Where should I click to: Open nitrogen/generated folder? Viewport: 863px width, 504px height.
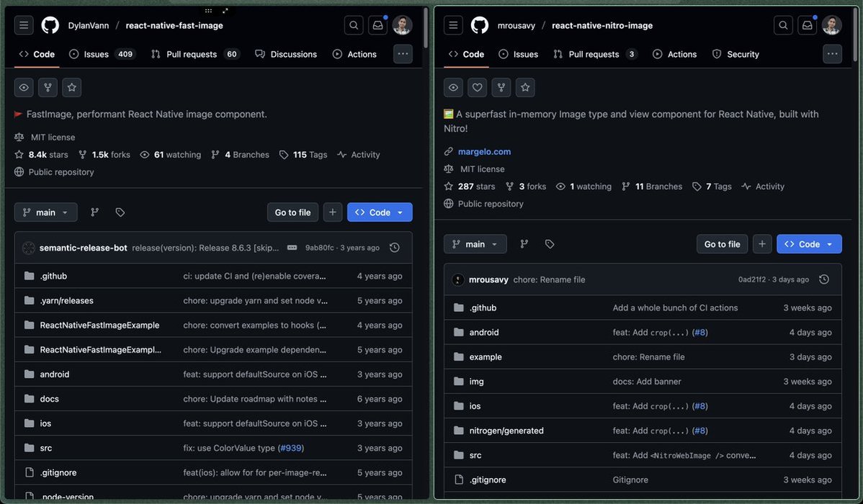[506, 431]
